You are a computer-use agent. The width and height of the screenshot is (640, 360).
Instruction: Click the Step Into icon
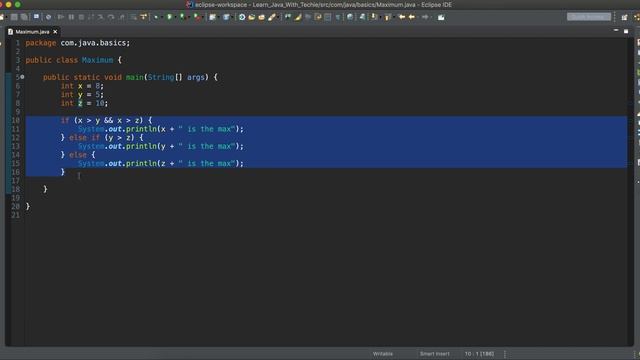pyautogui.click(x=100, y=17)
